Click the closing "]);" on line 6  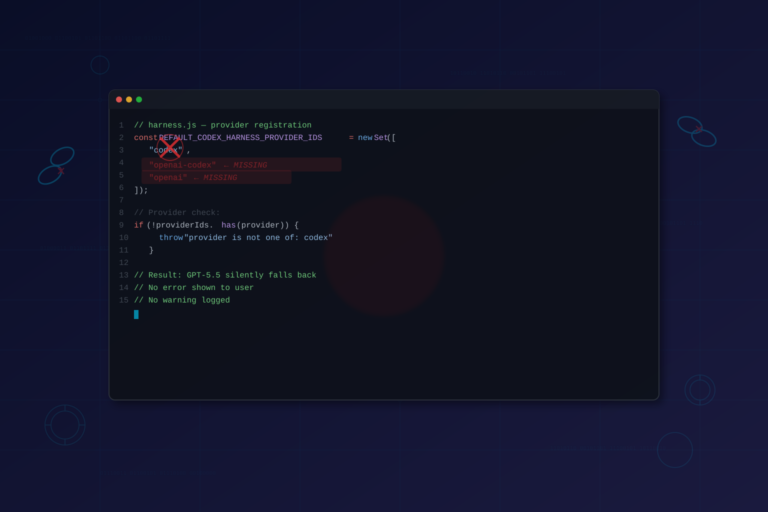click(x=141, y=190)
